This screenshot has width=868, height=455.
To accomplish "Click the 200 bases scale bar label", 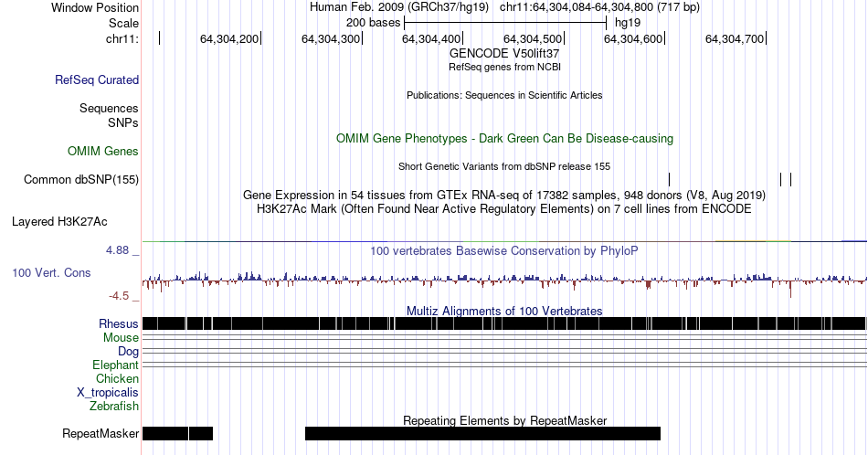I will click(x=373, y=23).
